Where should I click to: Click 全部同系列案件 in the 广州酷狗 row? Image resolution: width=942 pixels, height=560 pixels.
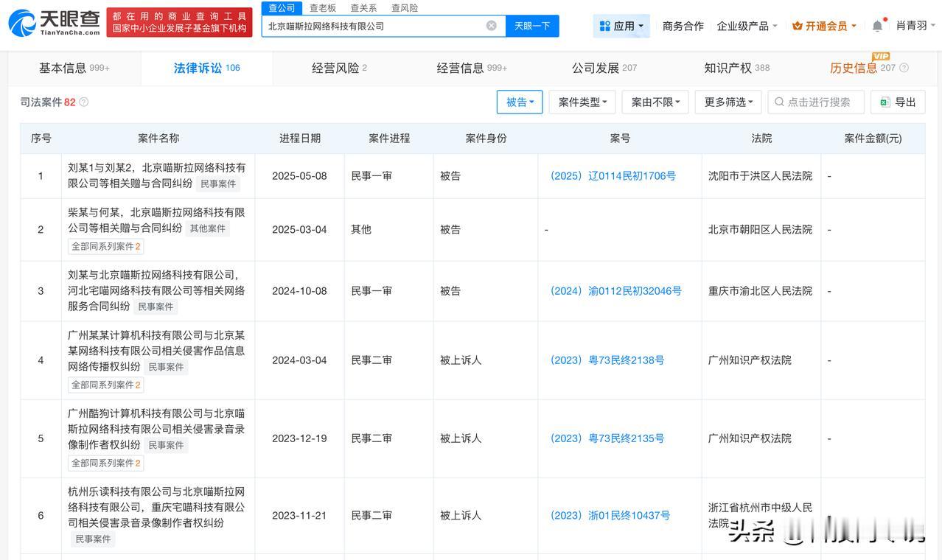(106, 463)
